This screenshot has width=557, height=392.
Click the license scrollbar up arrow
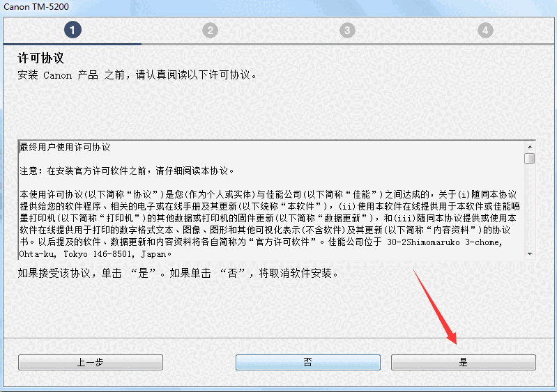click(x=530, y=147)
